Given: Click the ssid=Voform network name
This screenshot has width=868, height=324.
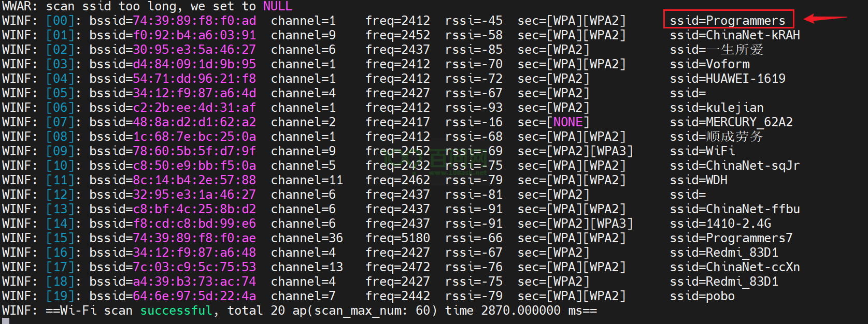Looking at the screenshot, I should click(x=709, y=64).
